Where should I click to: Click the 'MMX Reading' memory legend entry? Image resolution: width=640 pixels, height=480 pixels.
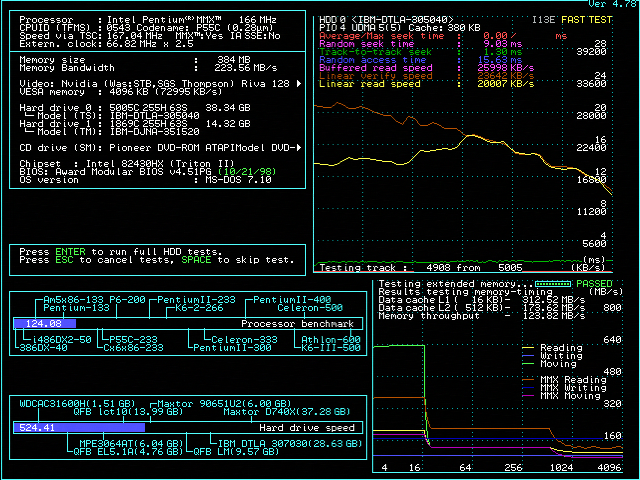coord(564,380)
